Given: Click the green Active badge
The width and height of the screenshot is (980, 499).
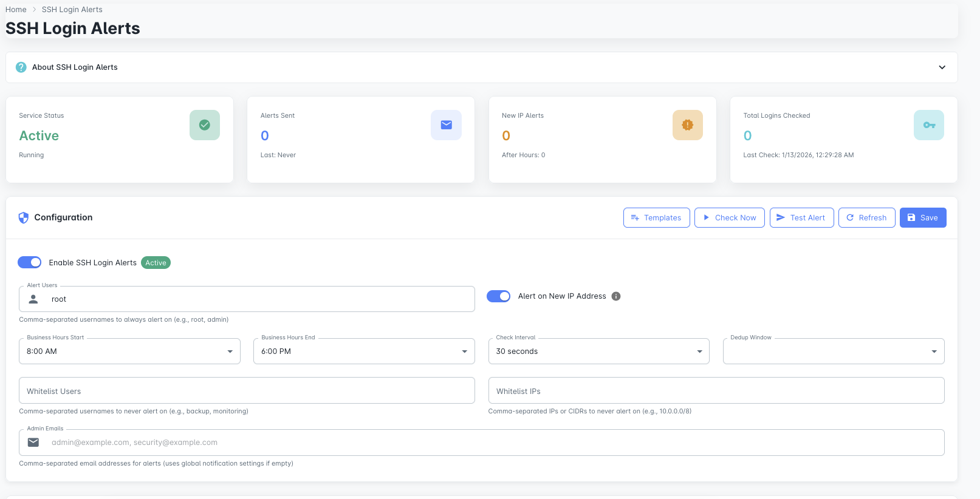Looking at the screenshot, I should (156, 263).
